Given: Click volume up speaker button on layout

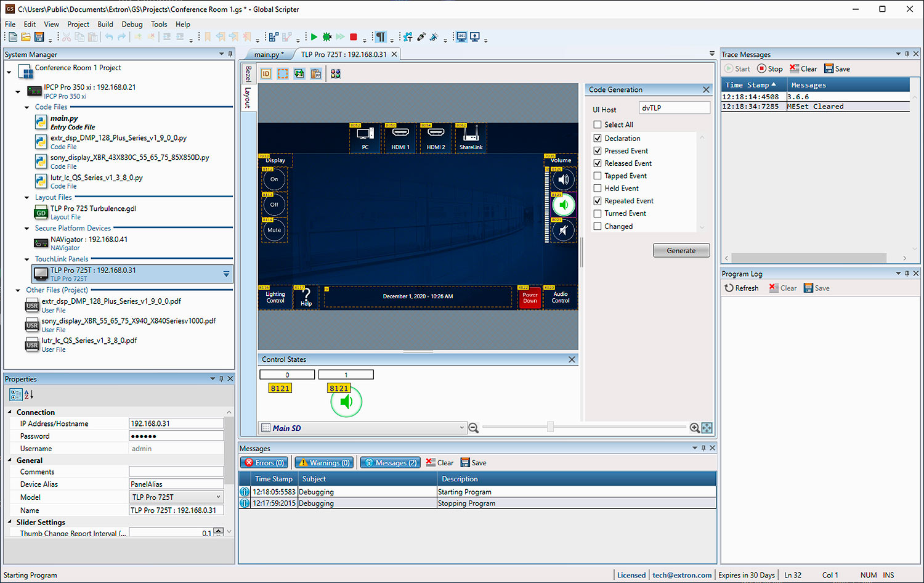Looking at the screenshot, I should pos(563,180).
